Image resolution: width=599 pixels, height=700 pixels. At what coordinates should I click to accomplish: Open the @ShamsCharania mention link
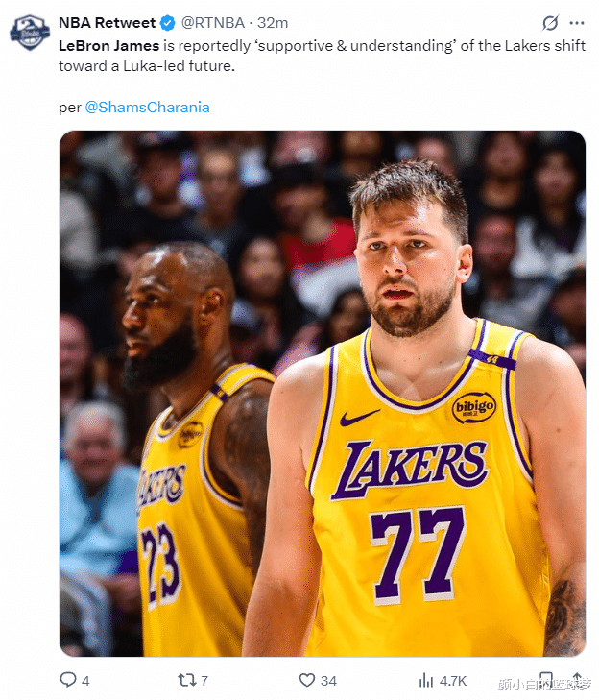click(x=147, y=108)
